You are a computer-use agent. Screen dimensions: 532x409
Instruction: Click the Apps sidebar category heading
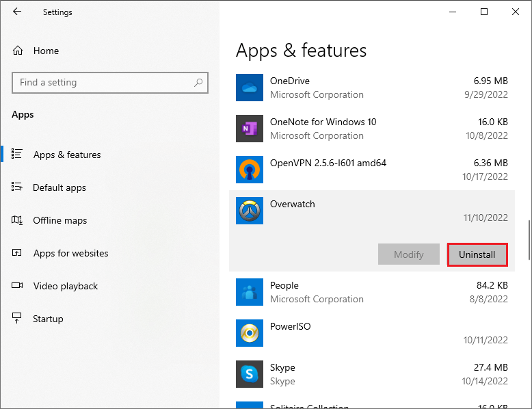23,115
